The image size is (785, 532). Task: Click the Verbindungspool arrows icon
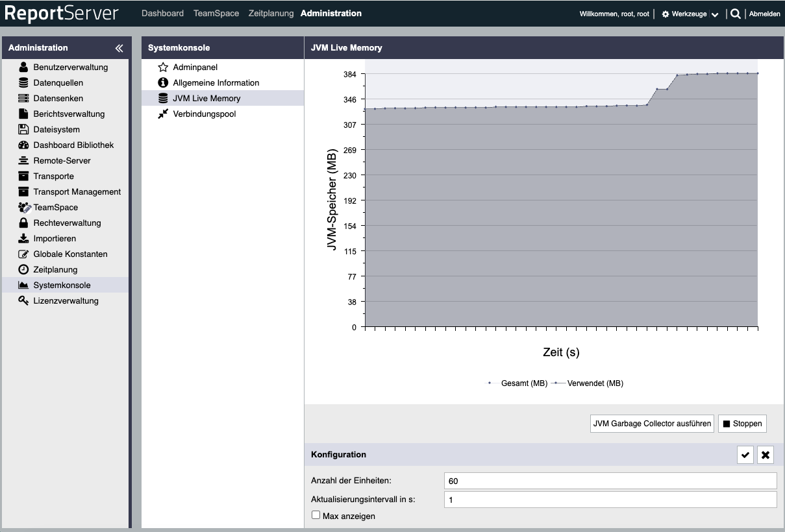(163, 114)
